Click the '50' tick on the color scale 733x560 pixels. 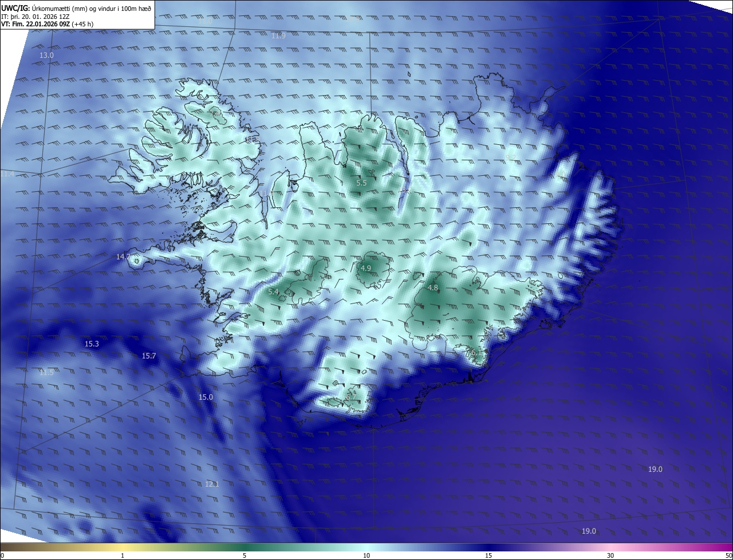coord(728,556)
